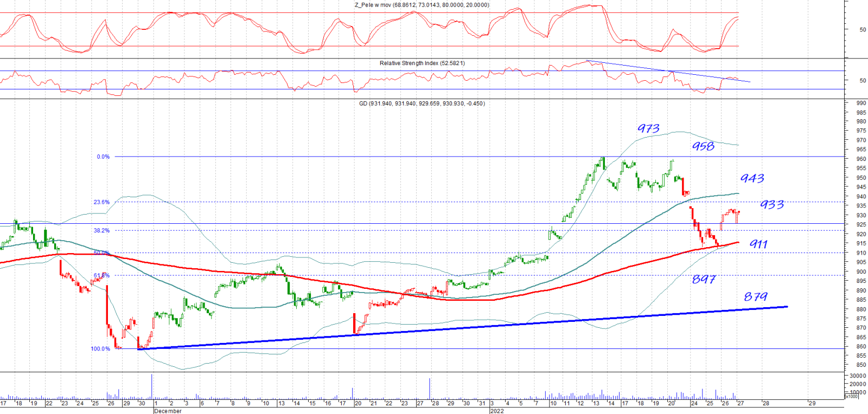Click the date label 16 on time axis

(x=328, y=403)
